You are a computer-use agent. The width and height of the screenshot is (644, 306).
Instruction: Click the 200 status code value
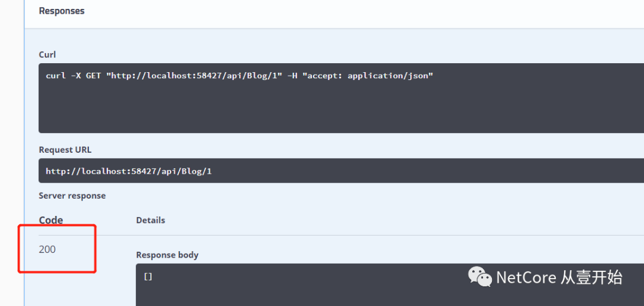[x=47, y=249]
